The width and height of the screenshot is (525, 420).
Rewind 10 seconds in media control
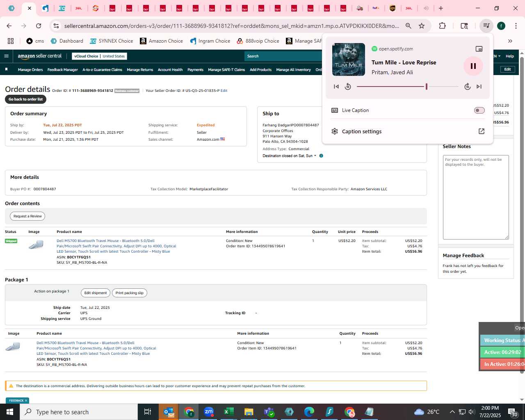click(x=348, y=87)
